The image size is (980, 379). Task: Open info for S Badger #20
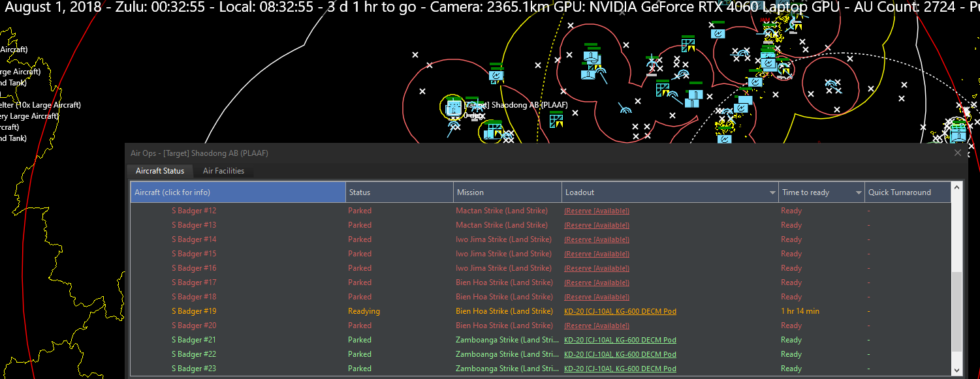(x=194, y=326)
